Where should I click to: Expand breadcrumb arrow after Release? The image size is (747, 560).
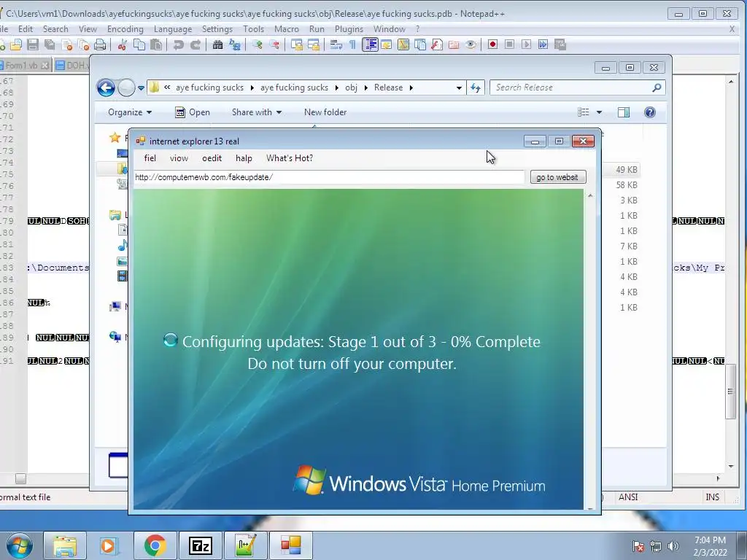[x=411, y=87]
